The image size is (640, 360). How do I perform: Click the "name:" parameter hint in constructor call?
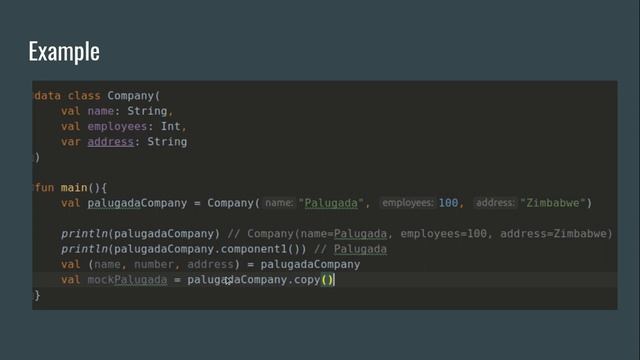click(x=279, y=203)
